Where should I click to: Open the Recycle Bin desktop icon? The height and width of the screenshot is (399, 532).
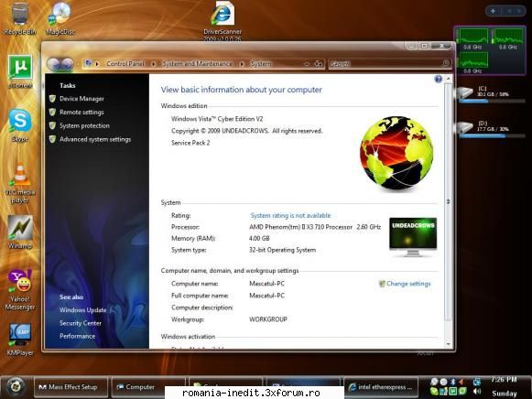point(19,18)
